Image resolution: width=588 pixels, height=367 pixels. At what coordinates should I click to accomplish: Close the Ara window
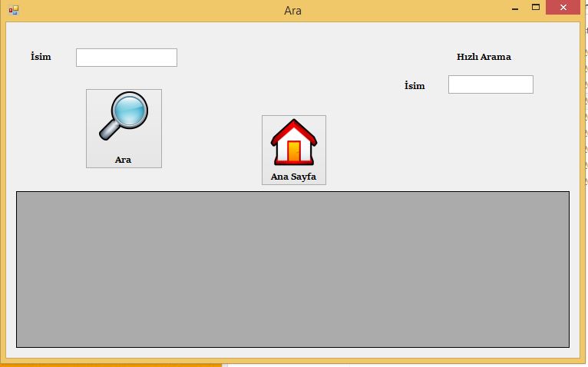[x=564, y=8]
